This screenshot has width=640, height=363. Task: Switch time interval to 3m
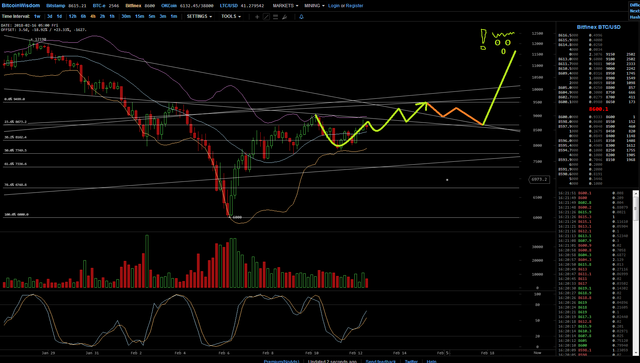163,16
